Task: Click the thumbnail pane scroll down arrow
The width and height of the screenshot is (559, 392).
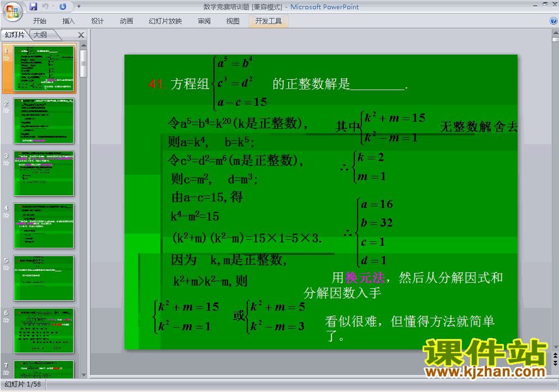Action: (84, 375)
